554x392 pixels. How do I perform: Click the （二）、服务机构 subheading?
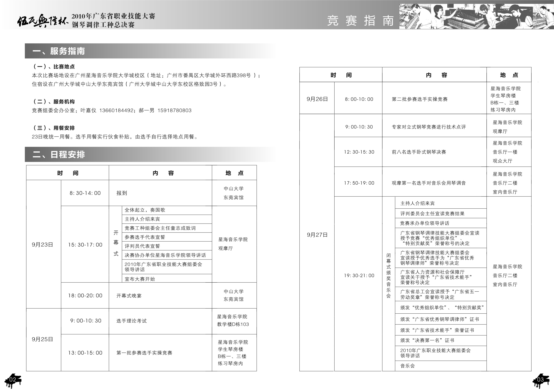pos(54,102)
